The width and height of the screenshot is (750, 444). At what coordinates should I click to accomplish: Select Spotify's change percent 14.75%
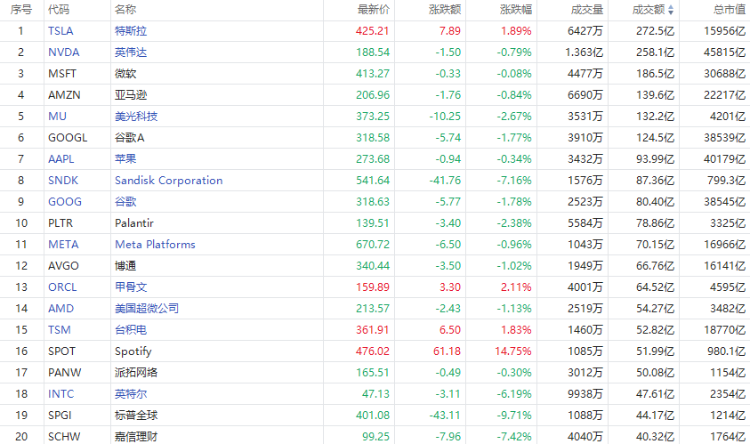pyautogui.click(x=513, y=351)
